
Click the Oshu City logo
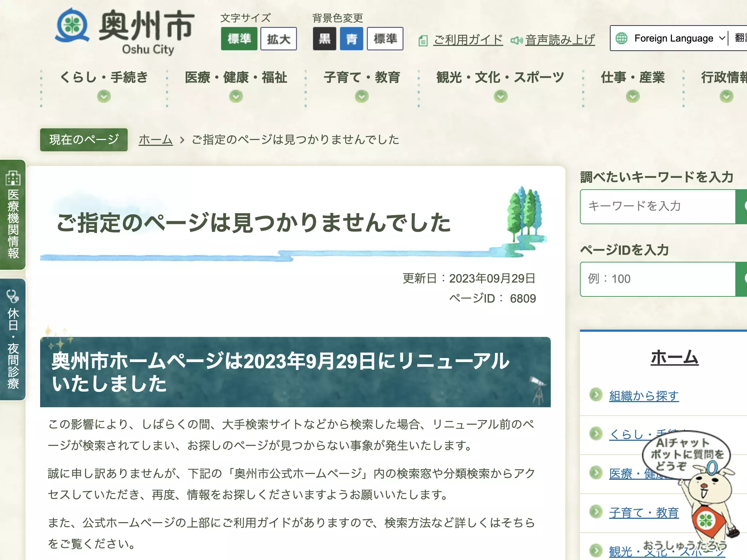point(125,31)
